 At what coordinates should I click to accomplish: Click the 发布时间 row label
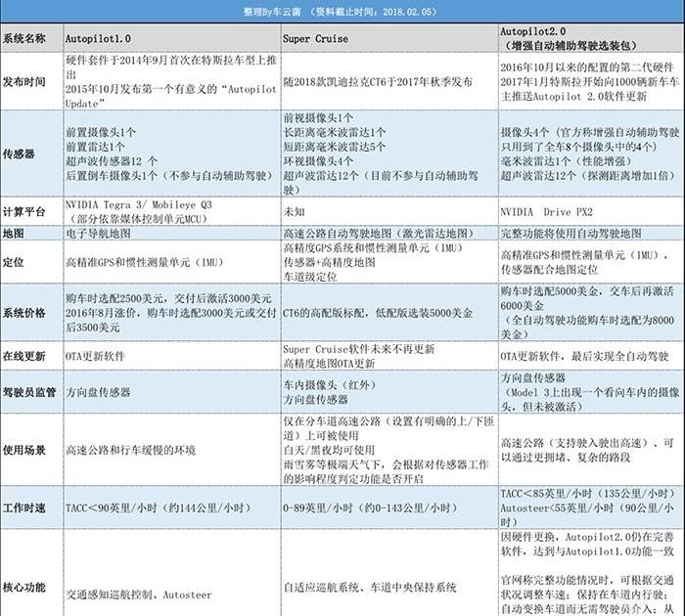[x=25, y=82]
